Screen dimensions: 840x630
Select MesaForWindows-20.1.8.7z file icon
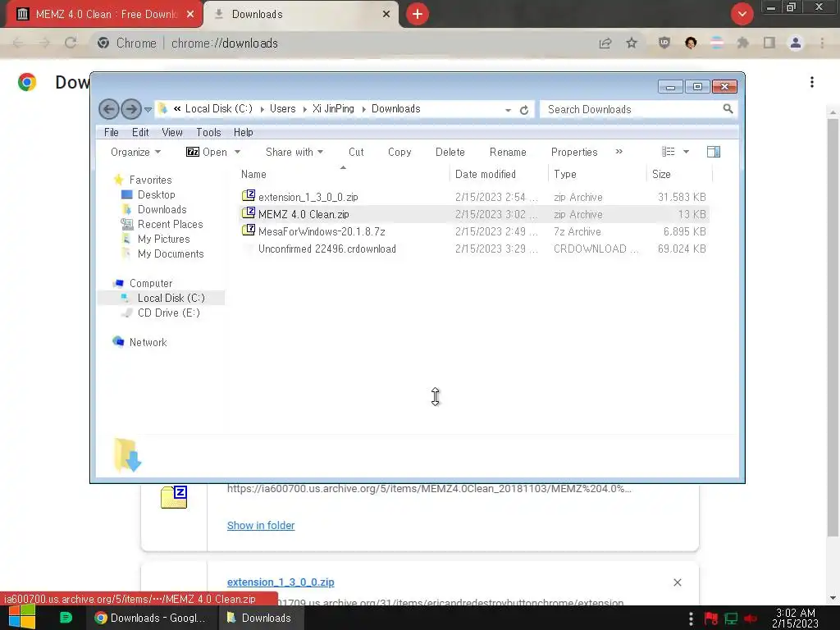point(248,231)
